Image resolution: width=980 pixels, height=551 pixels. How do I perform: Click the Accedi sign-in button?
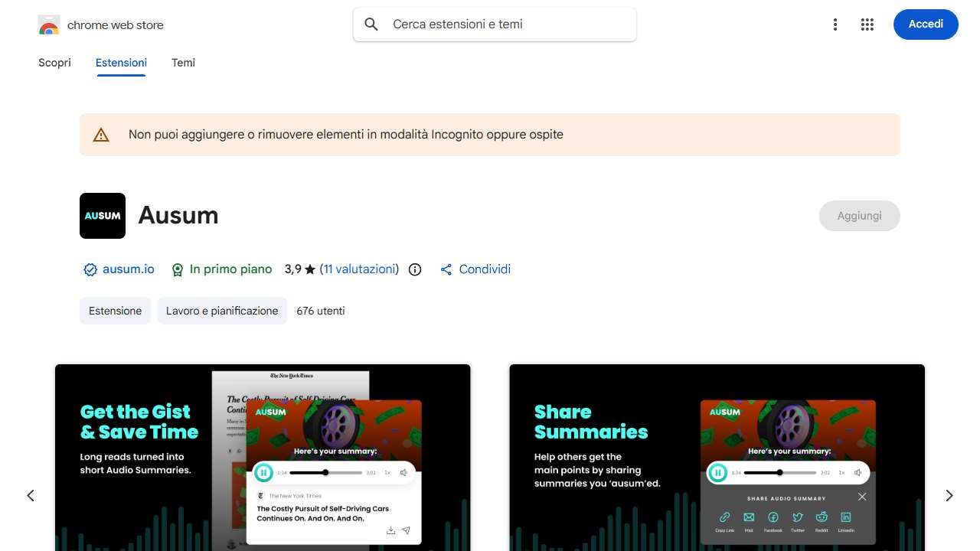(926, 24)
